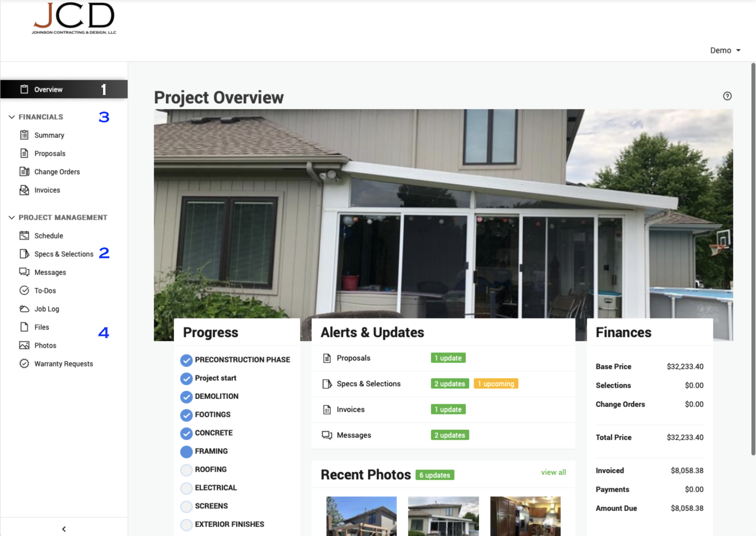756x536 pixels.
Task: Click the Messages chat bubble icon in sidebar
Action: [x=24, y=272]
